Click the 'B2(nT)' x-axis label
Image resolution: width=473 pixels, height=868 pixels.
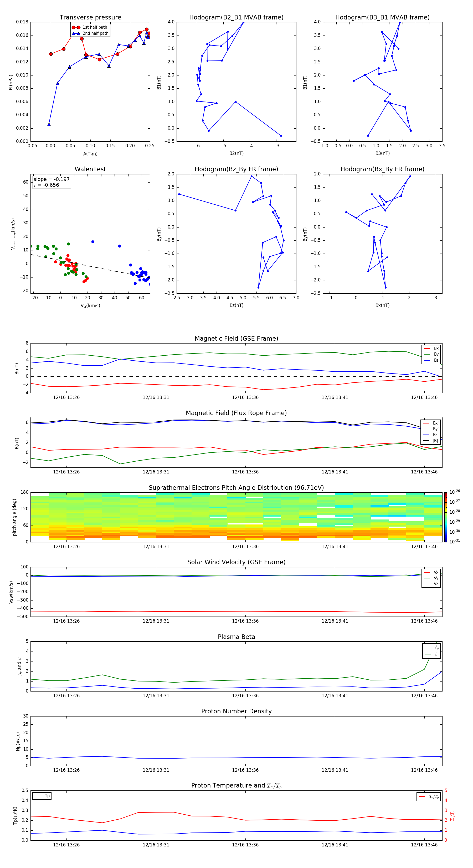click(x=236, y=153)
